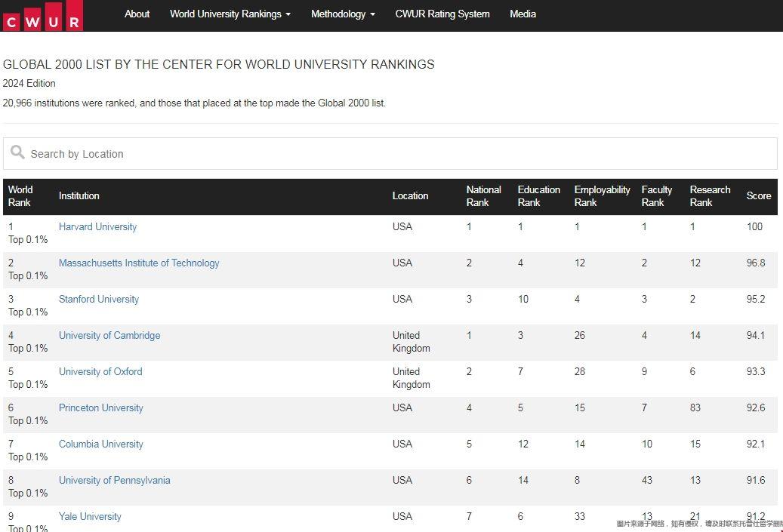Image resolution: width=783 pixels, height=532 pixels.
Task: Go to the Media page
Action: coord(523,14)
